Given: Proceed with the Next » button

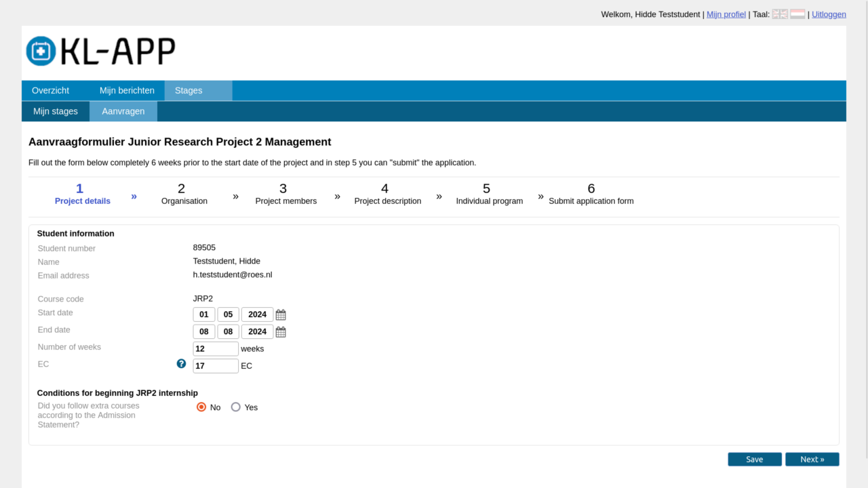Looking at the screenshot, I should tap(812, 460).
